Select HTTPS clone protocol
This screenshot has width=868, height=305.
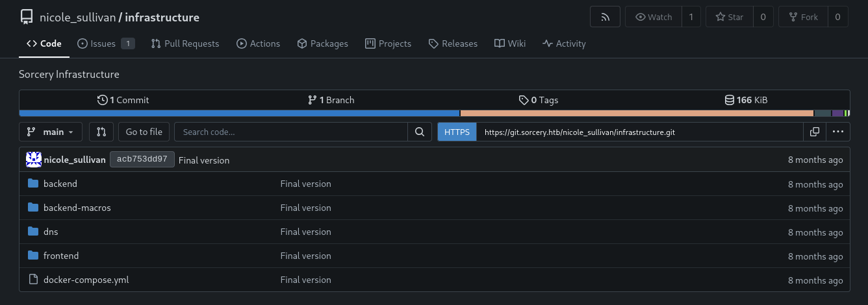[x=457, y=132]
